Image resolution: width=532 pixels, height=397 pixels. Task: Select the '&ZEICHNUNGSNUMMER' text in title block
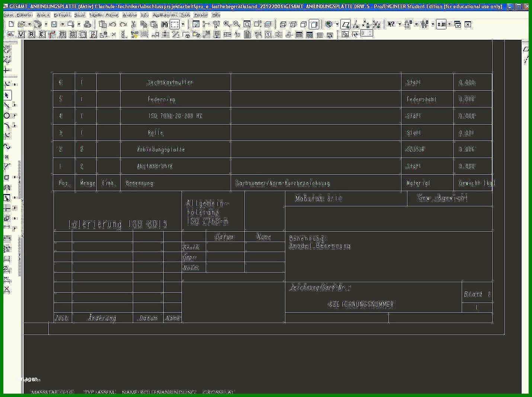pyautogui.click(x=361, y=304)
